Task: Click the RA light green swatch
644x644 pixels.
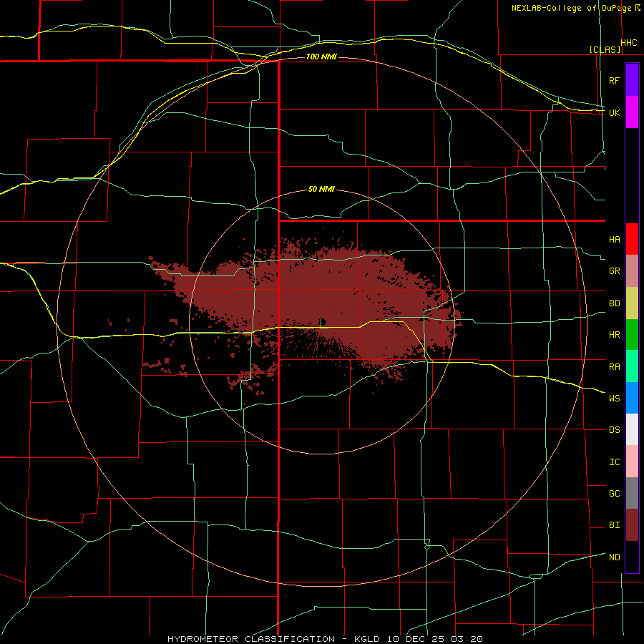Action: tap(632, 366)
